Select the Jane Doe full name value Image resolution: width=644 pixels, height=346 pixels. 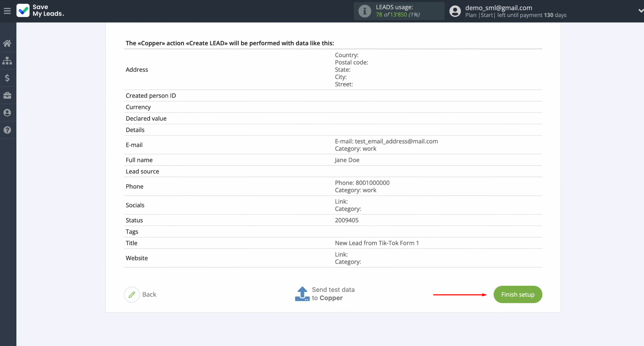[347, 160]
